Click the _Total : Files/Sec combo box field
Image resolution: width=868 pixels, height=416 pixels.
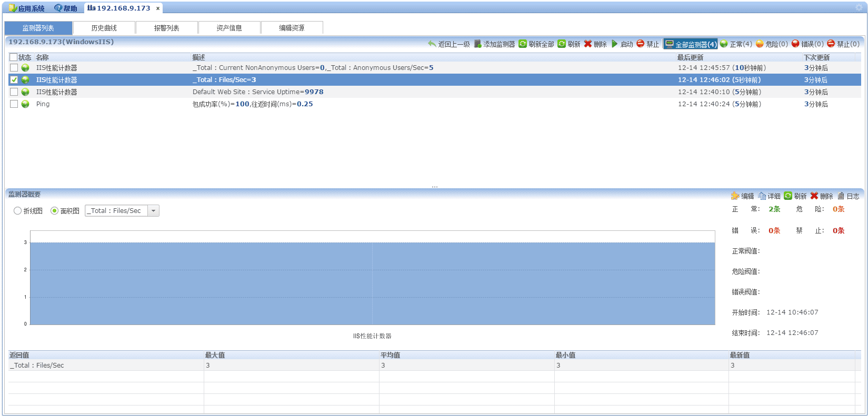pos(116,211)
